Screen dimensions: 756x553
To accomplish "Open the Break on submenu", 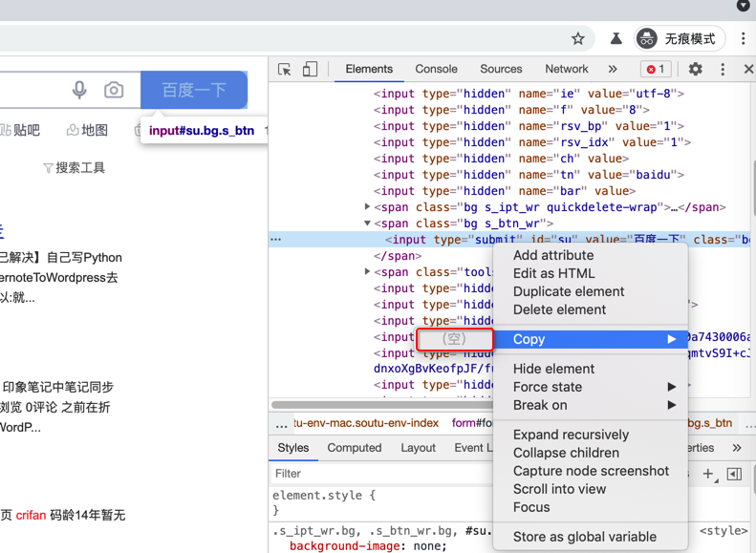I will (591, 405).
